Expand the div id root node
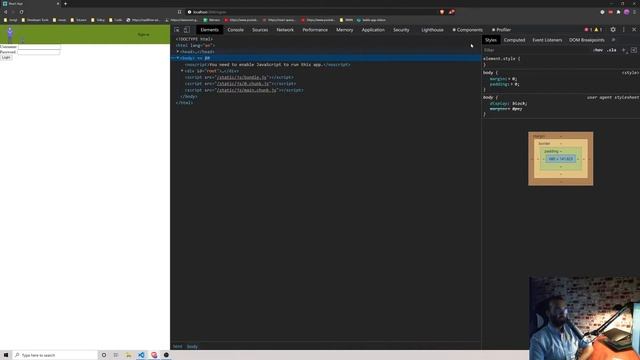The image size is (640, 360). point(182,71)
